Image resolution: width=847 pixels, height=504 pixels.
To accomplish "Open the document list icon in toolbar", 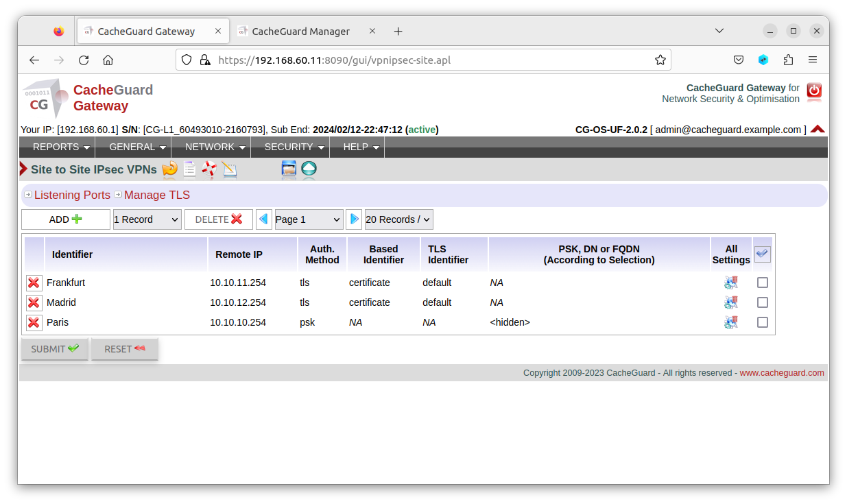I will point(189,169).
